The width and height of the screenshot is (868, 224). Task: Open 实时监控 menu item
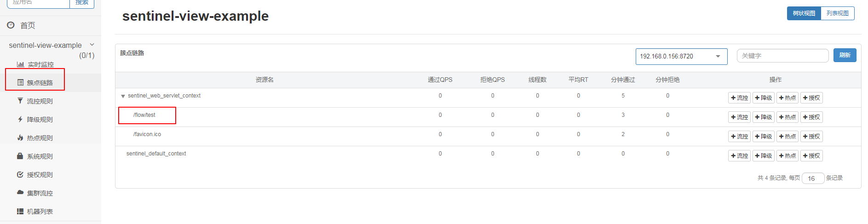point(40,64)
